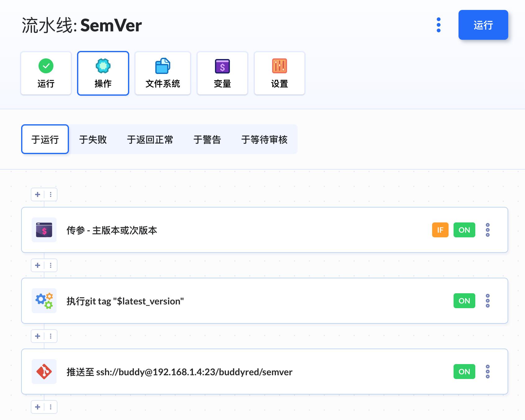Open options menu for 推送至 action
The image size is (525, 420).
point(488,372)
